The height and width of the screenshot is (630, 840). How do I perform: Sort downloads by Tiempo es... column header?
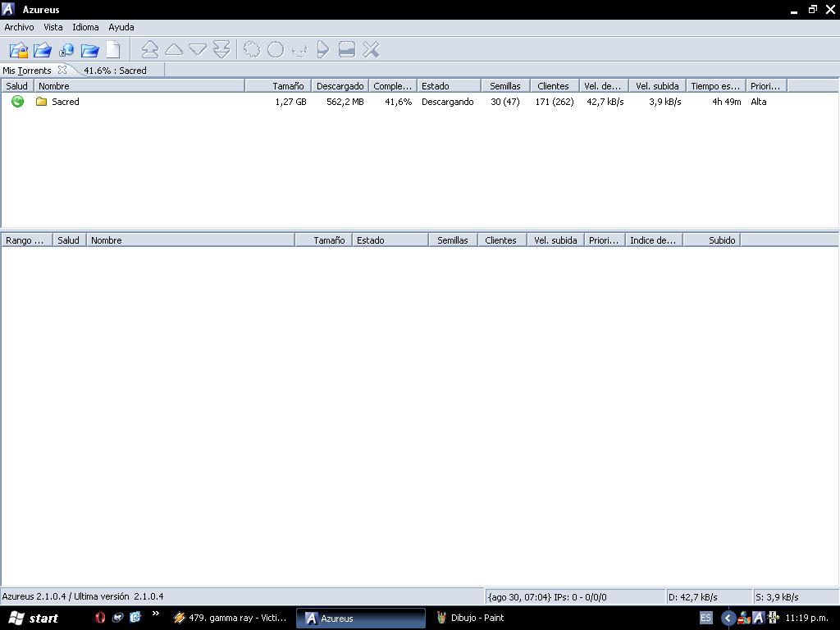pyautogui.click(x=715, y=85)
